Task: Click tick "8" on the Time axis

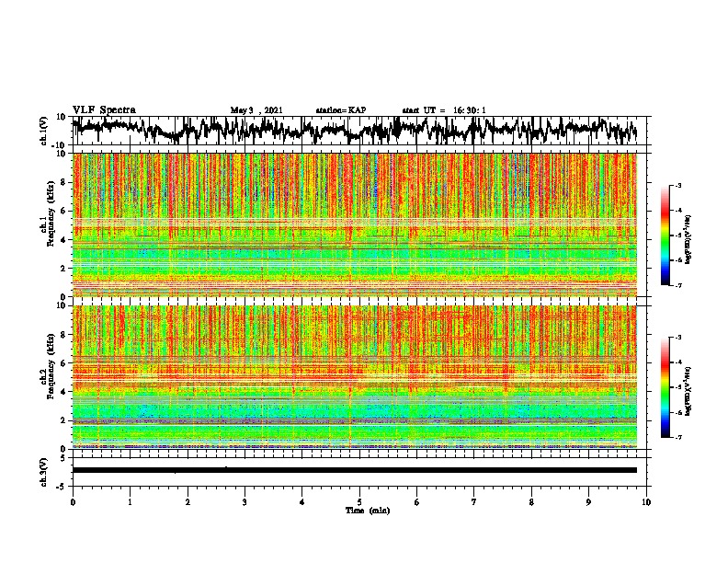Action: (x=531, y=502)
